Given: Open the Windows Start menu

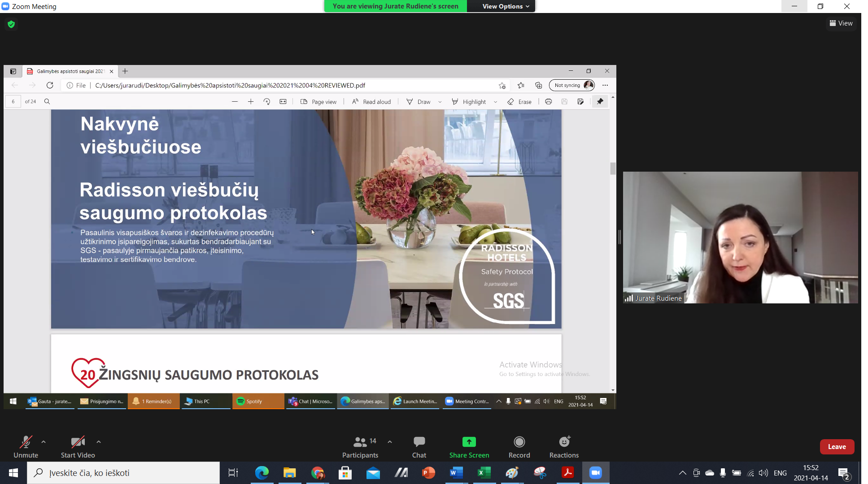Looking at the screenshot, I should pos(13,473).
